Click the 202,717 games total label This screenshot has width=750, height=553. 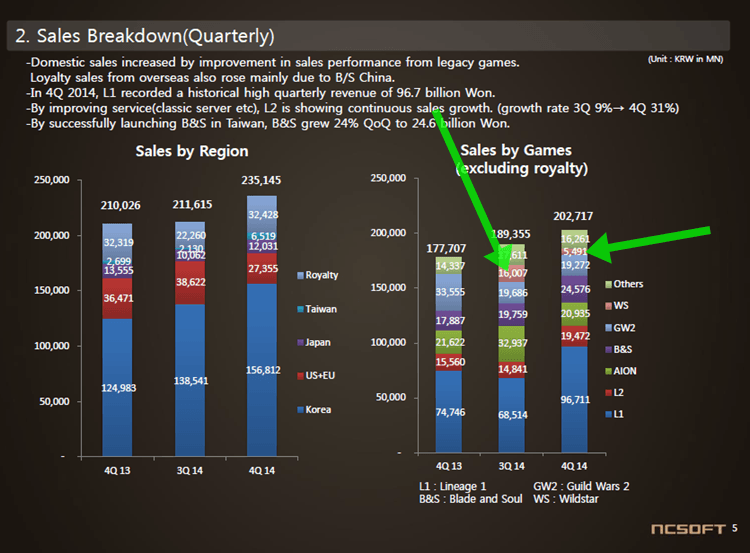click(x=573, y=216)
